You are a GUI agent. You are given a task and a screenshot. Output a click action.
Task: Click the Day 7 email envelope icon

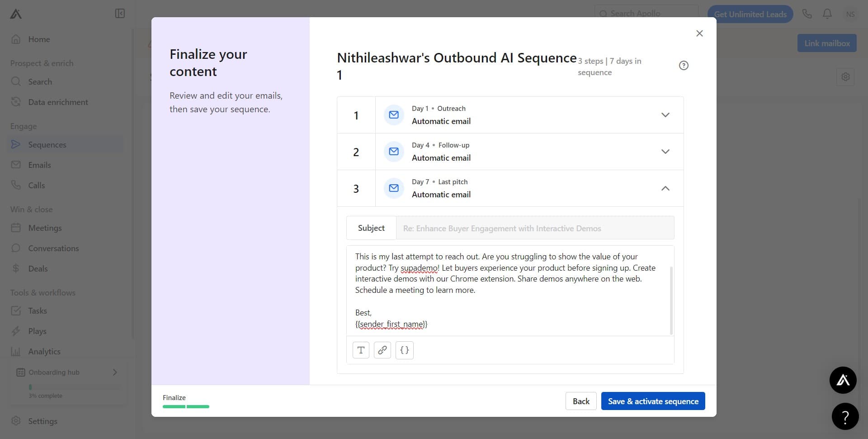click(x=394, y=188)
